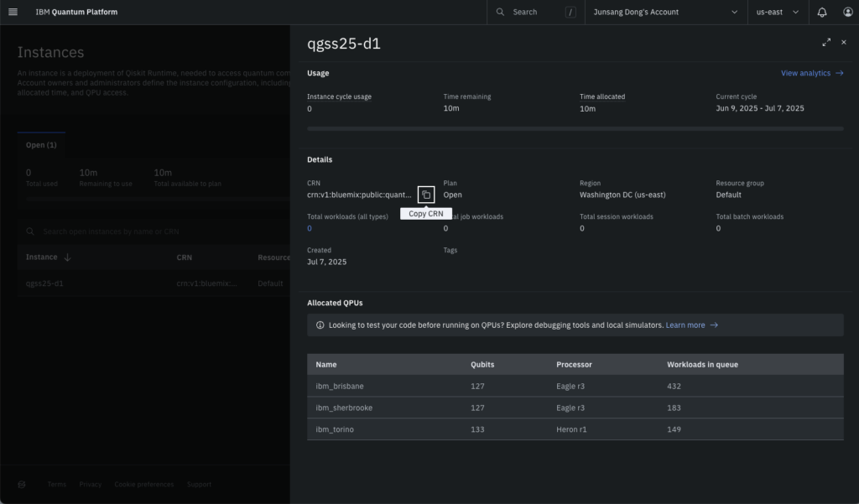The height and width of the screenshot is (504, 859).
Task: Select the ibm_sherbrooke QPU row
Action: pyautogui.click(x=575, y=408)
